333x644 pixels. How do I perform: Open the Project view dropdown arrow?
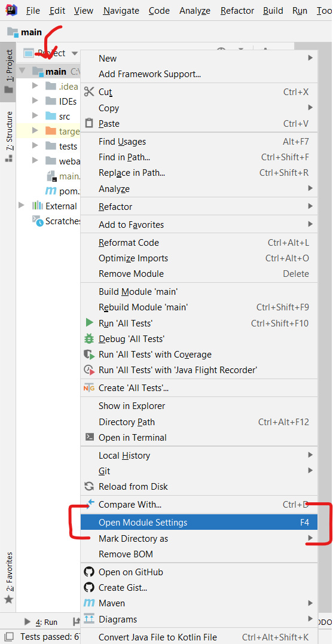74,53
